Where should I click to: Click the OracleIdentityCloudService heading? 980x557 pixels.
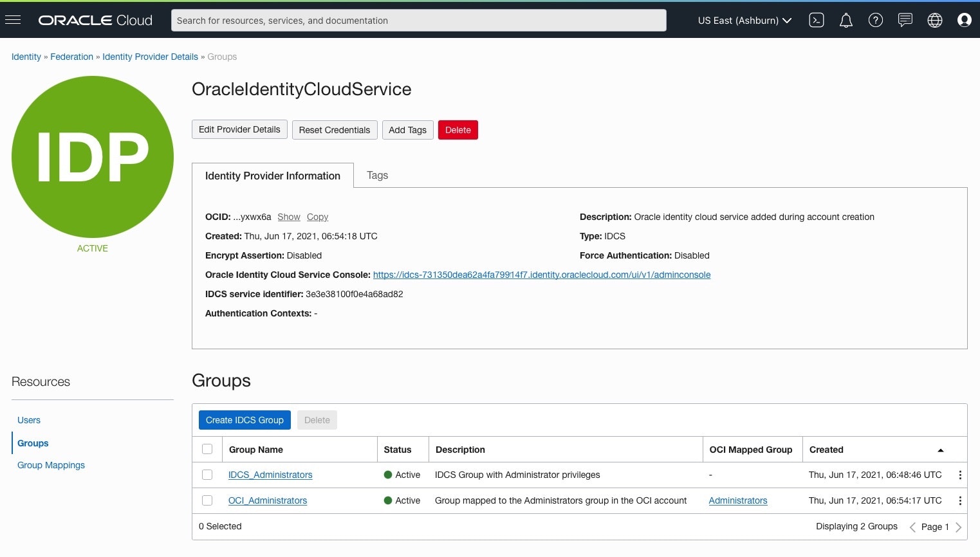click(x=302, y=89)
